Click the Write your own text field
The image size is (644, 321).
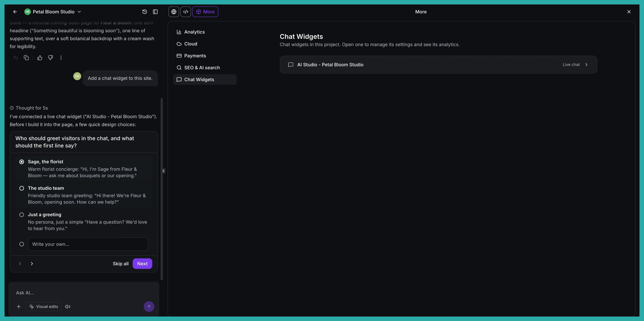tap(88, 244)
